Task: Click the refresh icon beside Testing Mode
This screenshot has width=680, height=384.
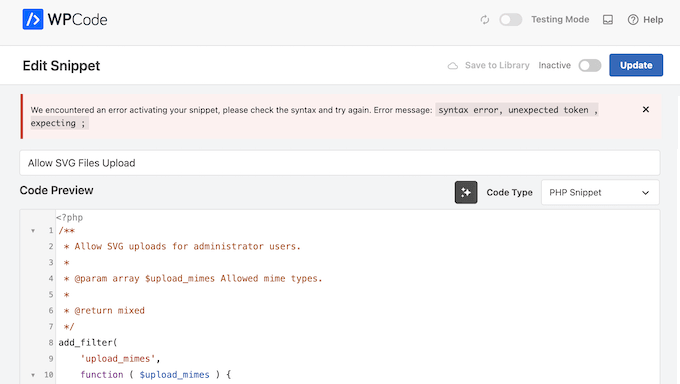Action: pos(485,20)
